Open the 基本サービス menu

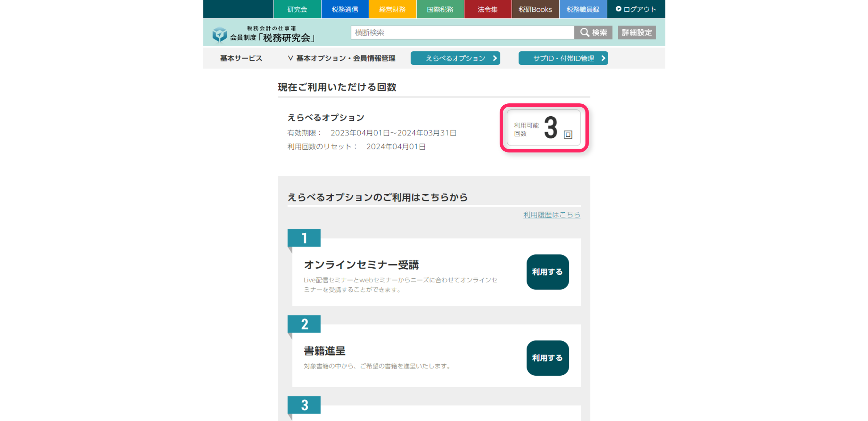[241, 58]
